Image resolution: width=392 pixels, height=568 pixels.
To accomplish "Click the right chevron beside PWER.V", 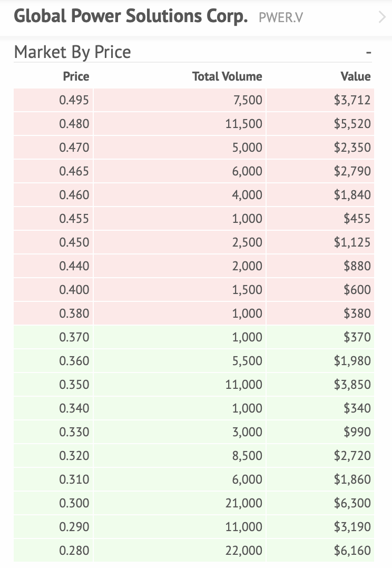I will tap(382, 18).
